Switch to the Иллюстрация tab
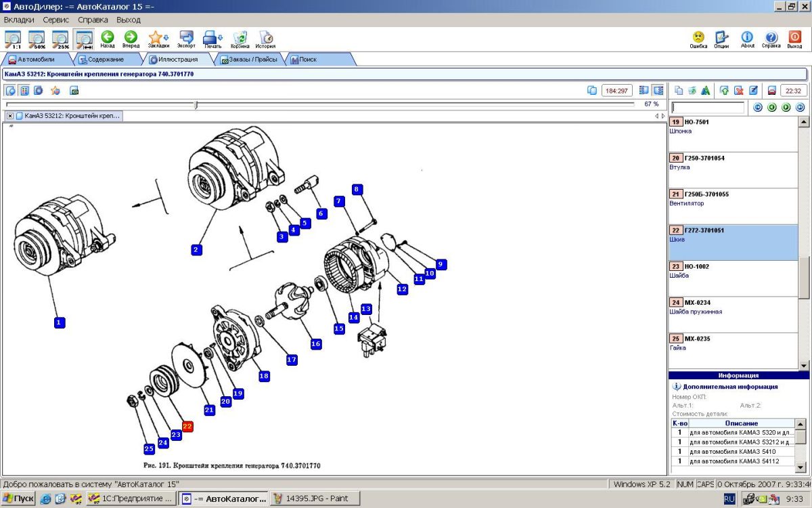 coord(177,60)
